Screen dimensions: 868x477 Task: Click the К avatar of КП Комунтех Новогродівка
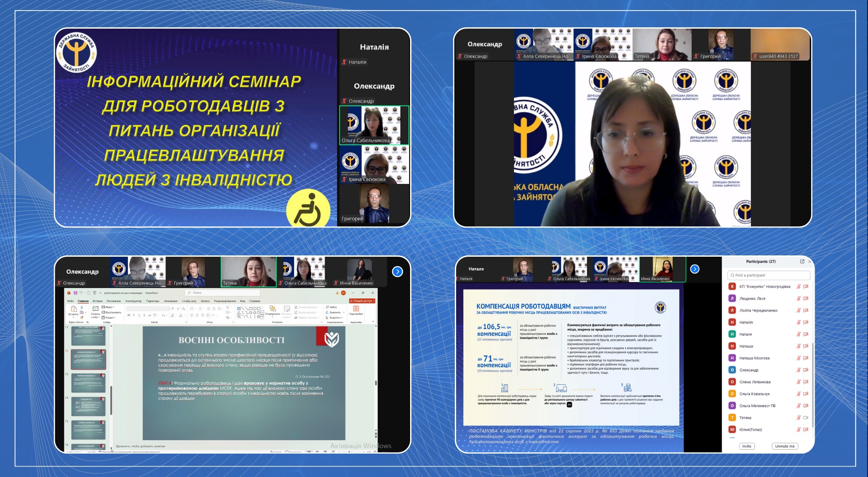point(732,286)
